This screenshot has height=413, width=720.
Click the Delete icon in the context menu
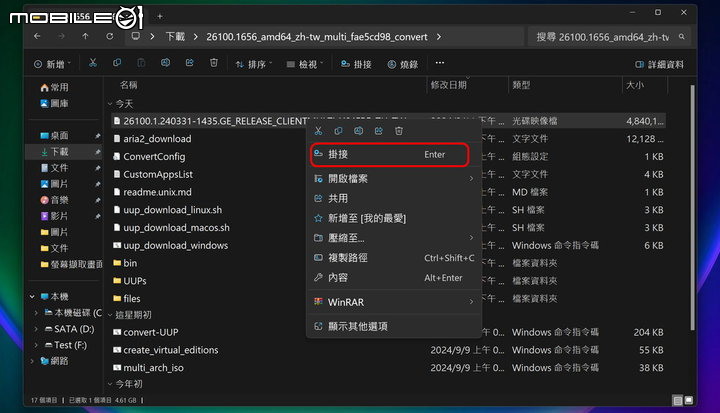(399, 131)
